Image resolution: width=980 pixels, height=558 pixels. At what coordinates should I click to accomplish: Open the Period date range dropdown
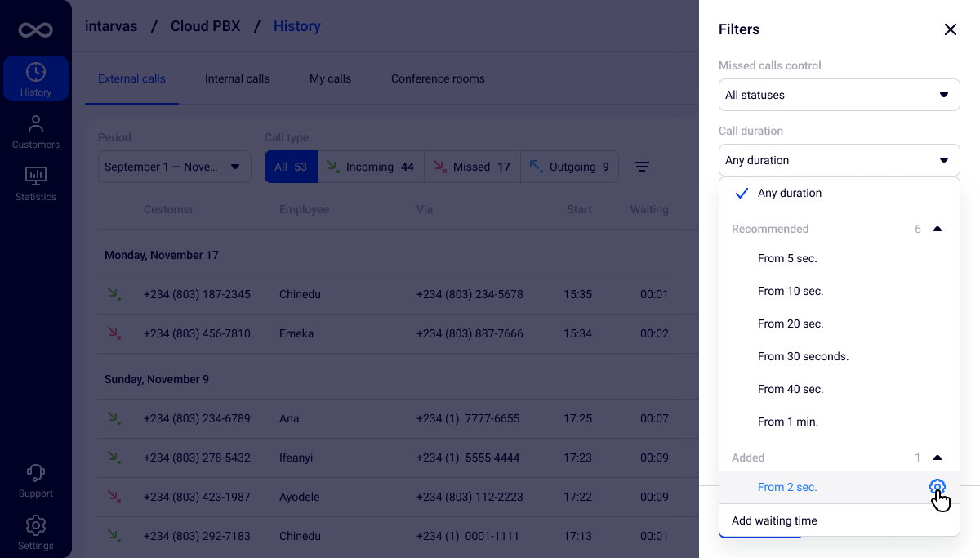click(174, 167)
